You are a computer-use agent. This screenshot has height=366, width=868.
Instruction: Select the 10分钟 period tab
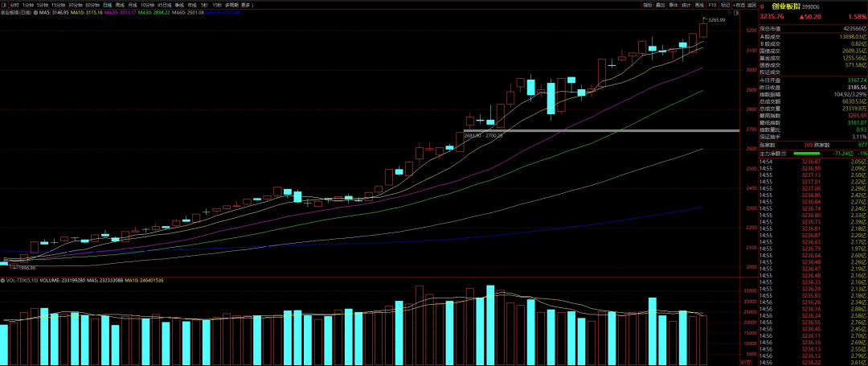pos(147,5)
